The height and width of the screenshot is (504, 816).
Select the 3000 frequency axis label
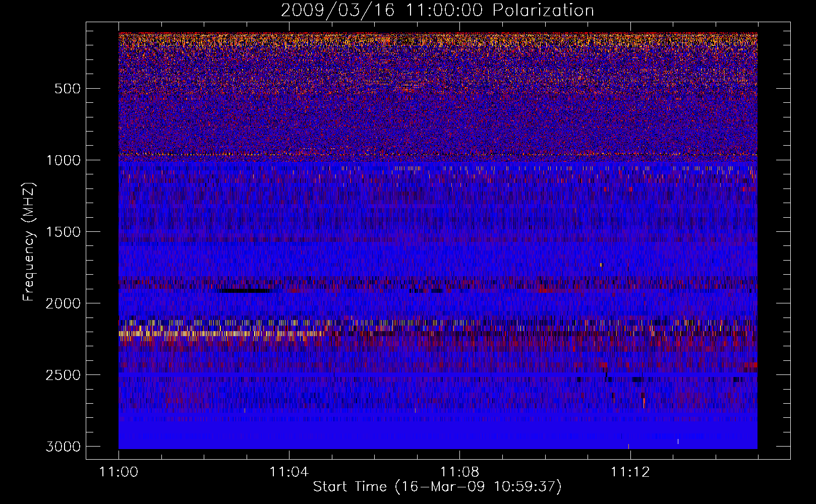[63, 447]
